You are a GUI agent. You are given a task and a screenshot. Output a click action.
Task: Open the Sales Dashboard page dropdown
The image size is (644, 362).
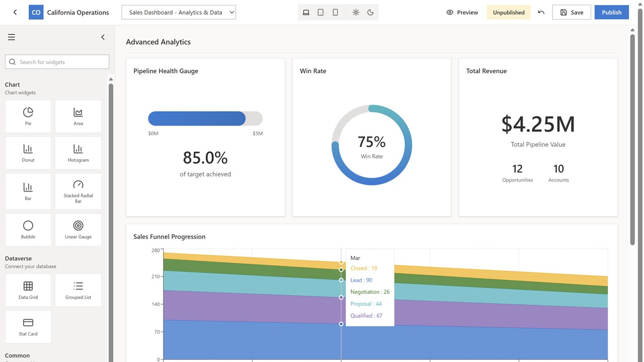point(179,13)
